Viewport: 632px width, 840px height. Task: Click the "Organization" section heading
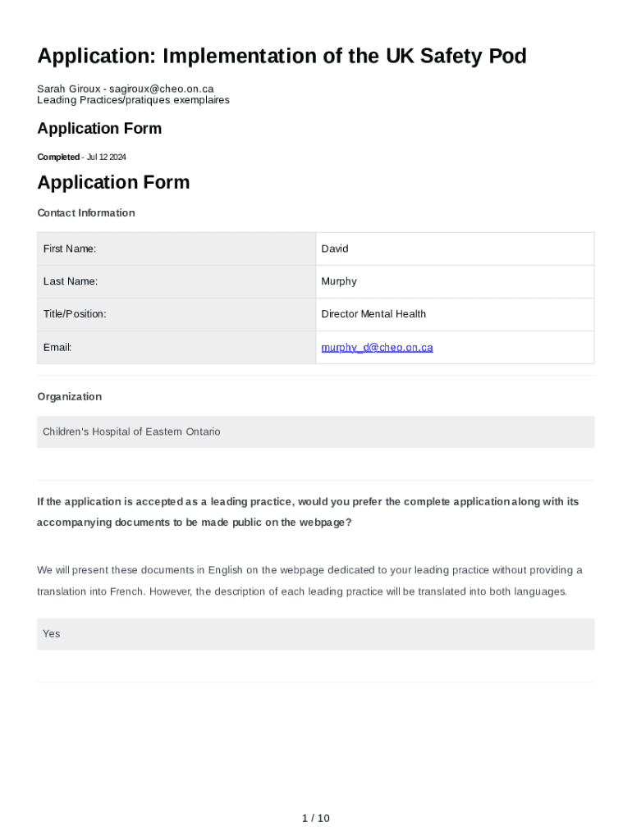pos(70,397)
